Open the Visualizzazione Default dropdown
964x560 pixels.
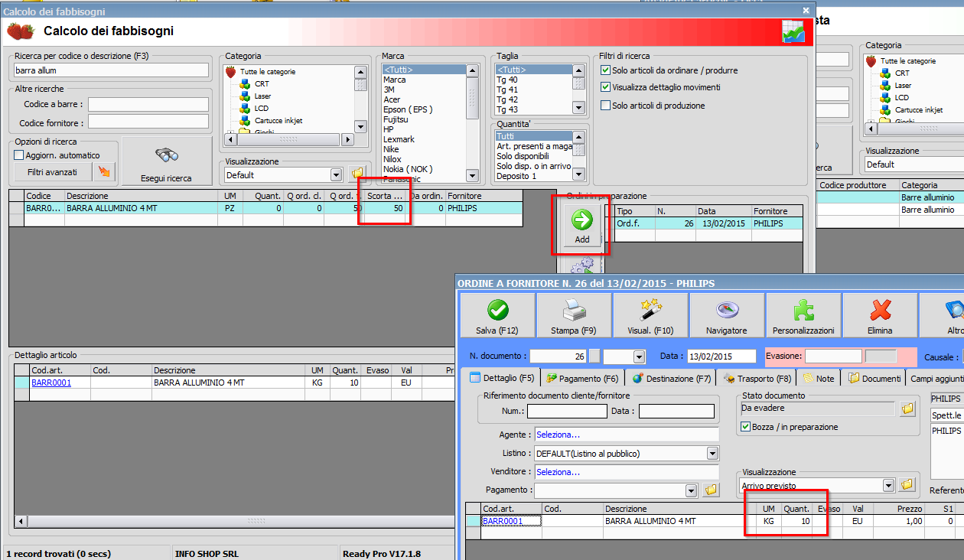(x=336, y=175)
